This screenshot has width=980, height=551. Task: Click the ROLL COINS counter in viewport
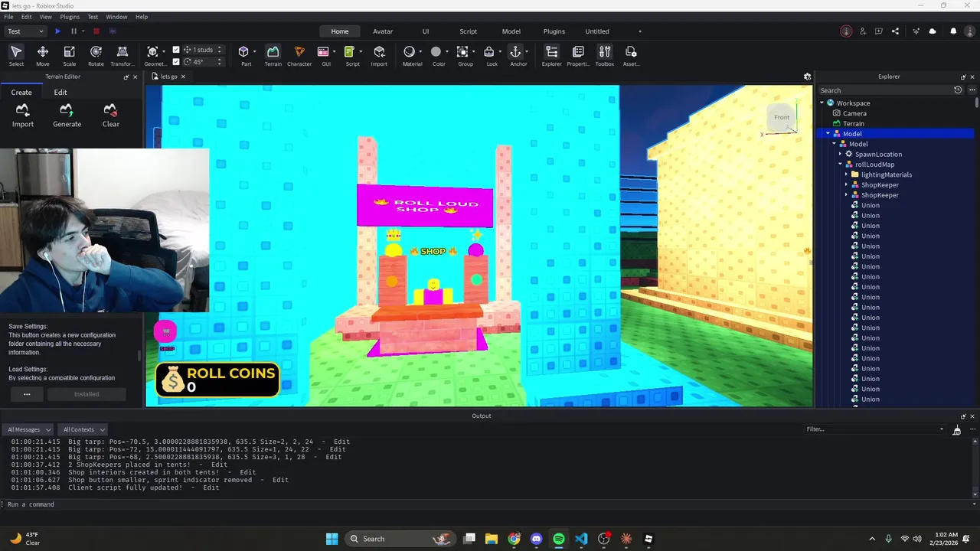pyautogui.click(x=217, y=380)
